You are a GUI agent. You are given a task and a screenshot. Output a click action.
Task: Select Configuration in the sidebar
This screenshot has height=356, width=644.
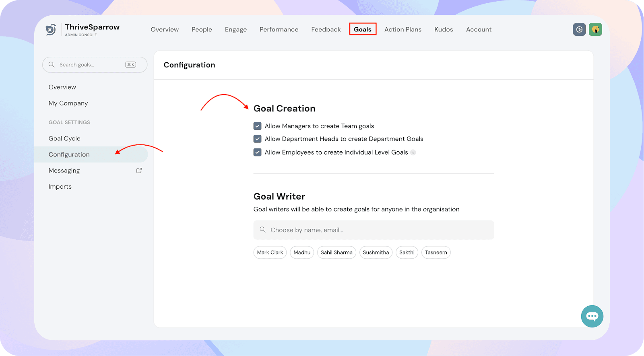click(91, 154)
